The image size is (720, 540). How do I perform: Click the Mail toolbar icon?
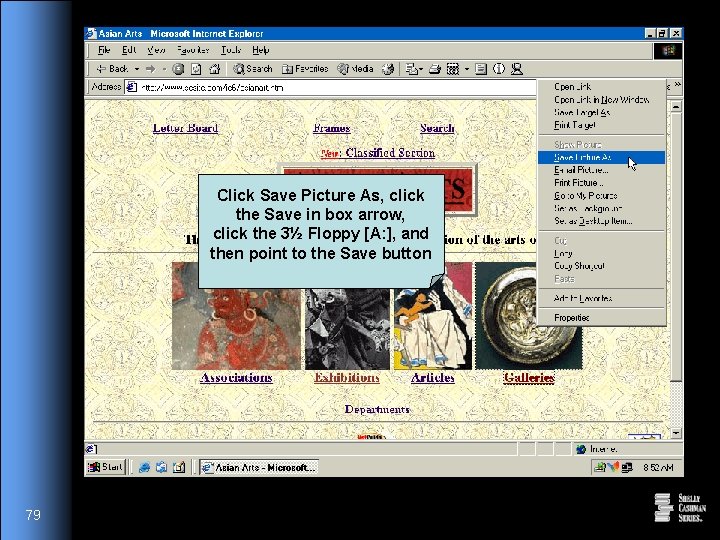pos(411,69)
